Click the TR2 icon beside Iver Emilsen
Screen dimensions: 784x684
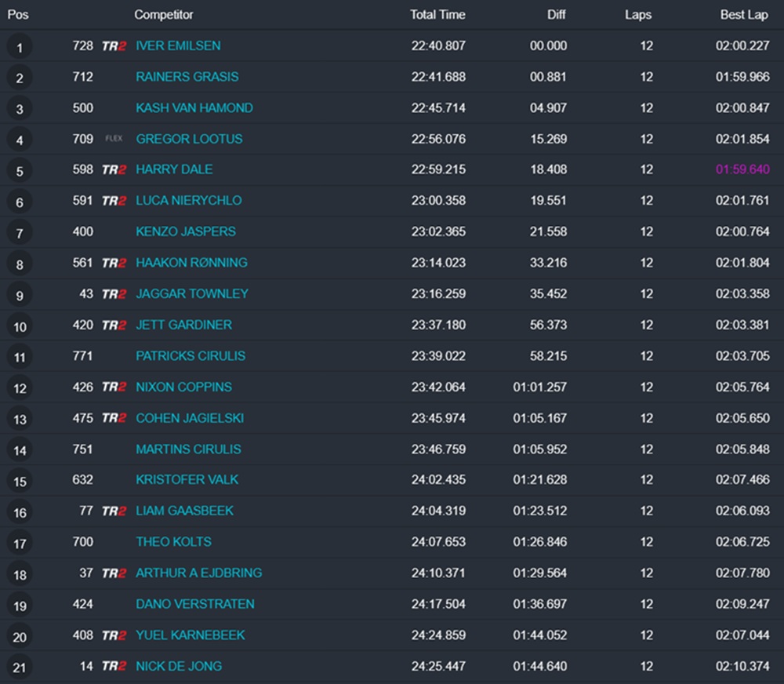(114, 46)
